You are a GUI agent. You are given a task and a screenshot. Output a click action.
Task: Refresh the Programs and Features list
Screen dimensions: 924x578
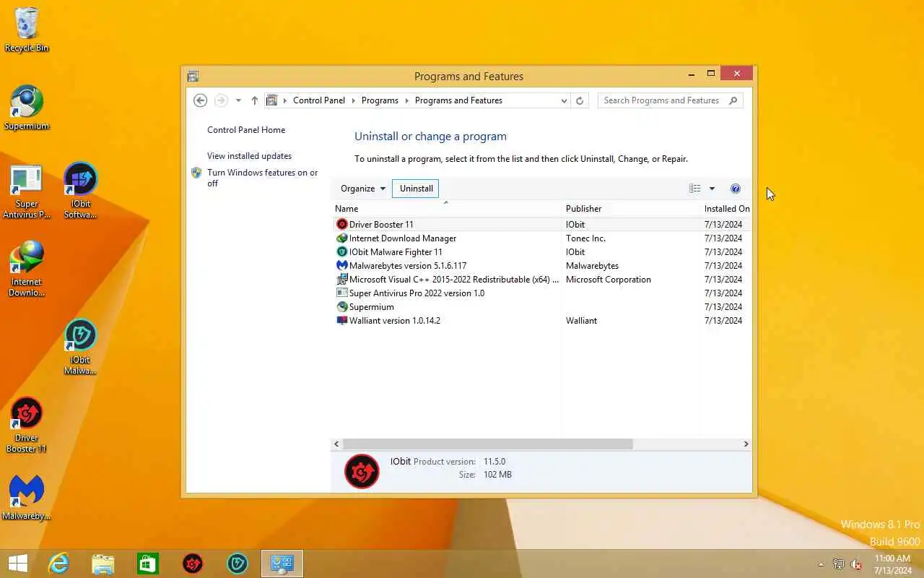click(x=580, y=100)
